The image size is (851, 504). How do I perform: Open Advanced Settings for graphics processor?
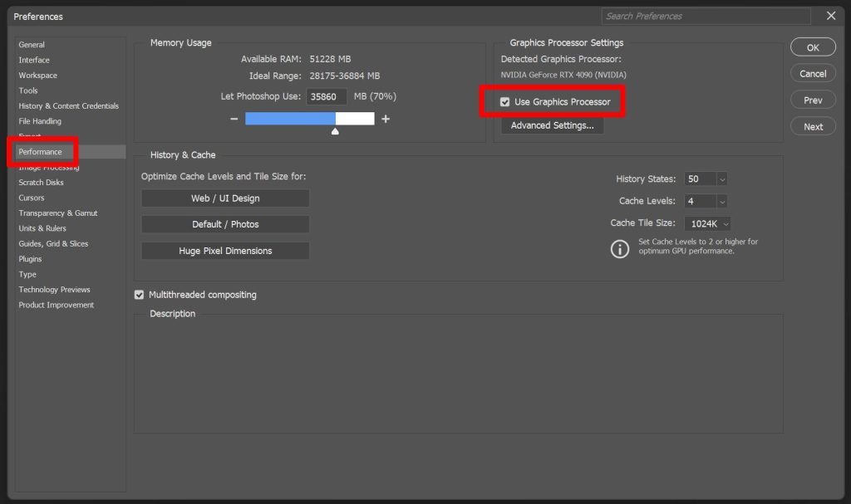(552, 125)
